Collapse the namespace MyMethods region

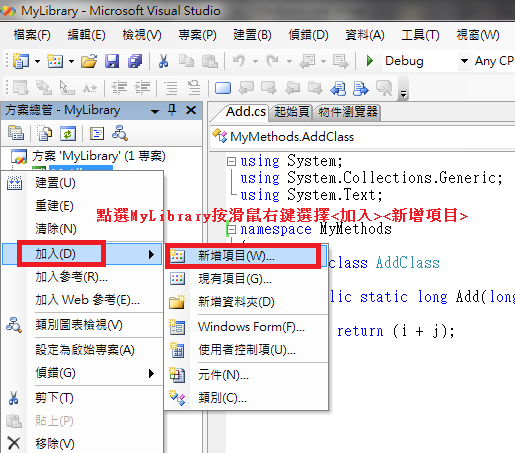[x=231, y=230]
